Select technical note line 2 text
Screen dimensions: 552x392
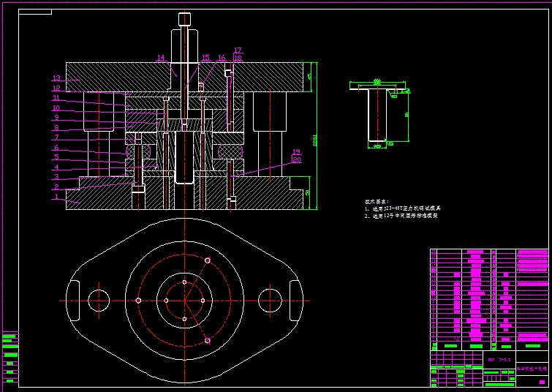401,216
